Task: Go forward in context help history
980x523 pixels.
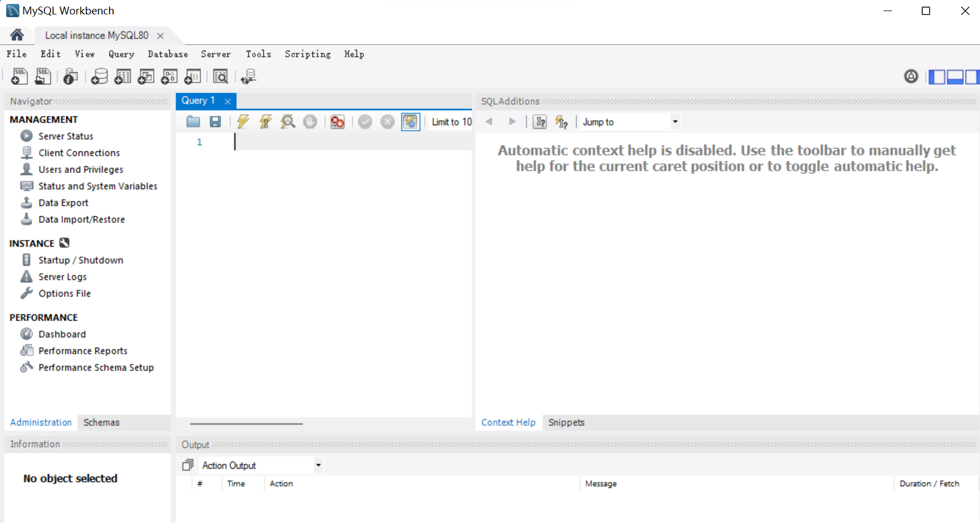Action: click(x=512, y=121)
